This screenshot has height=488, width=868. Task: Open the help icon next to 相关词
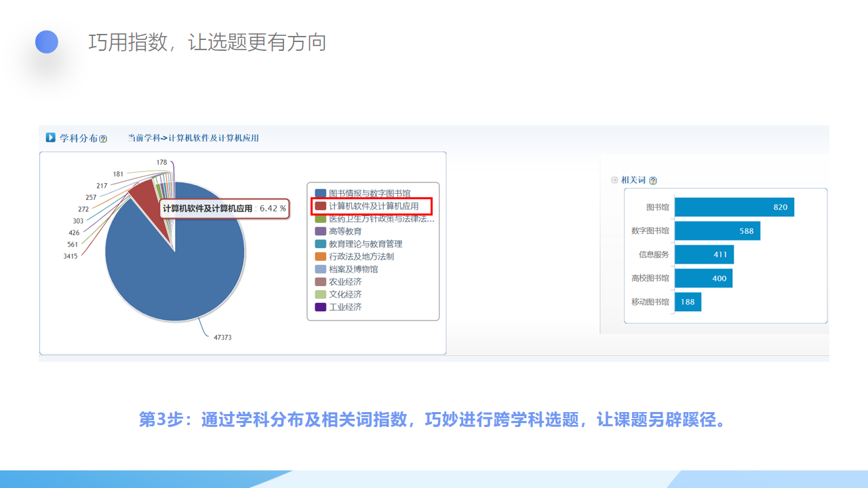653,181
